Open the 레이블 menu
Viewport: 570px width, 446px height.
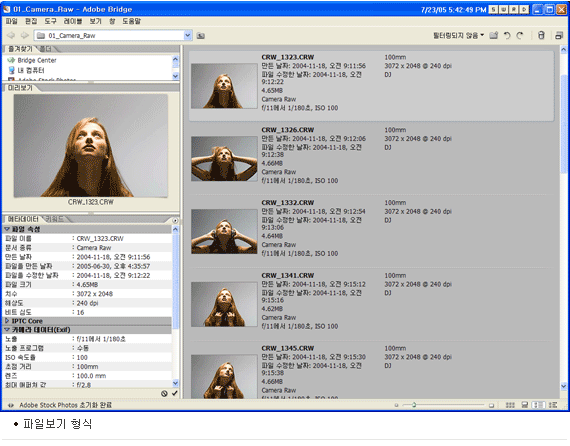coord(73,21)
